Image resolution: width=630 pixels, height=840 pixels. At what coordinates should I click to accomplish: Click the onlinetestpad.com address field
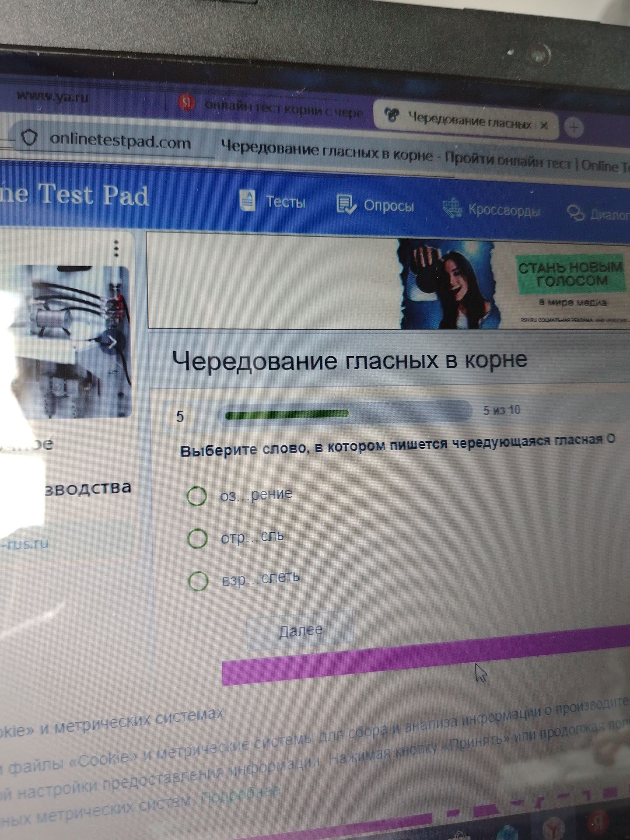[x=120, y=142]
